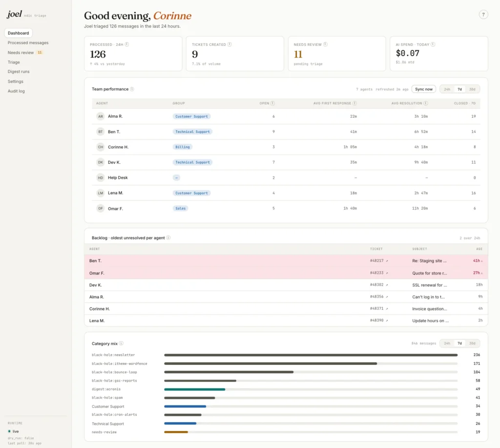Click the HD avatar for Help Desk
The height and width of the screenshot is (448, 500).
[101, 178]
